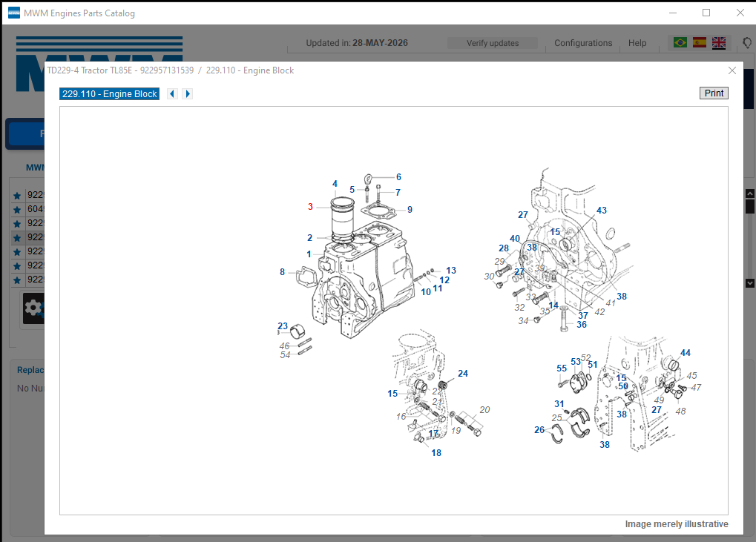The image size is (756, 542).
Task: Go to previous diagram with left arrow
Action: click(x=172, y=94)
